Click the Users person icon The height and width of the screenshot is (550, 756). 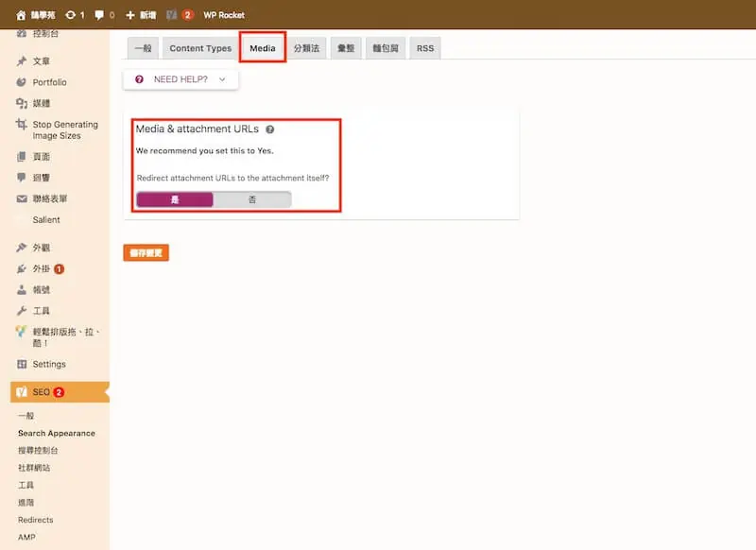click(x=22, y=290)
